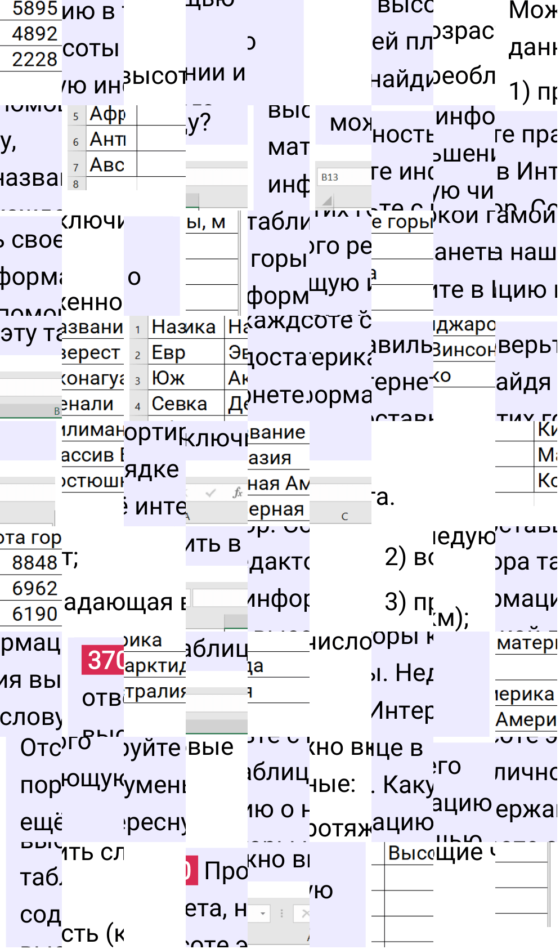560x949 pixels.
Task: Open the name box dropdown arrow
Action: click(x=263, y=913)
